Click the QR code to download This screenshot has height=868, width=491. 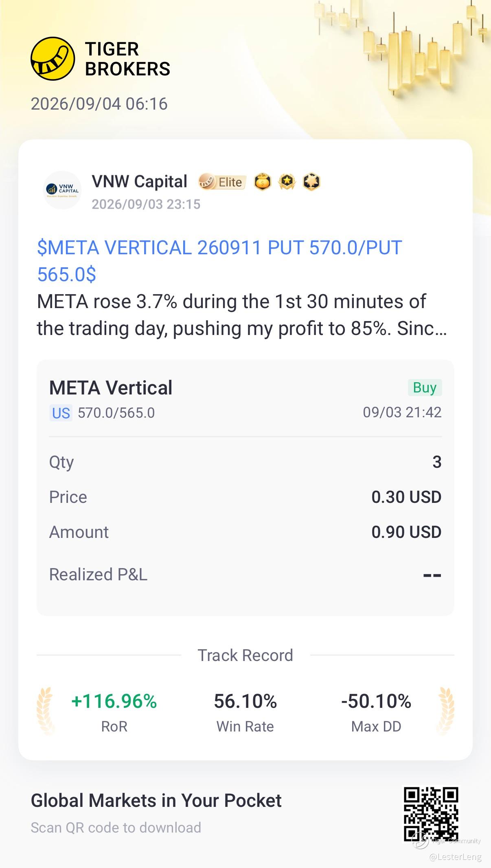[x=431, y=814]
